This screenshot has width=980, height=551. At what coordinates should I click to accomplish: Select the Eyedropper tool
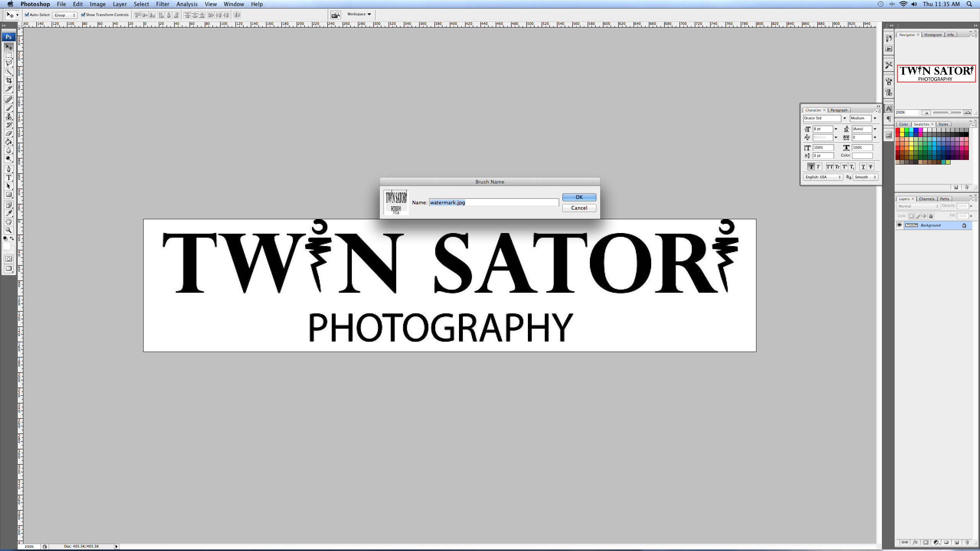(x=9, y=214)
